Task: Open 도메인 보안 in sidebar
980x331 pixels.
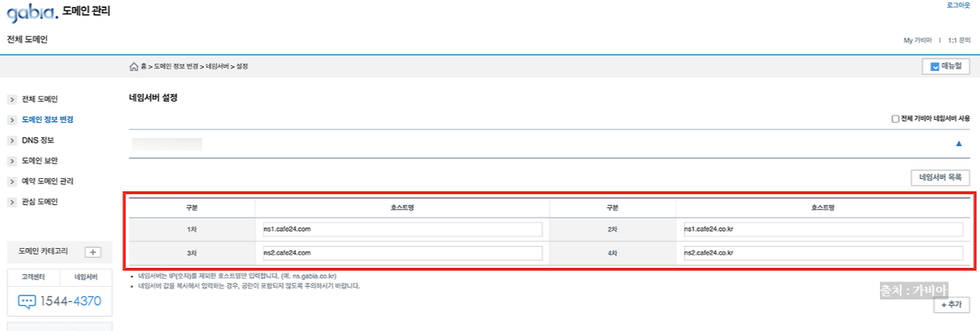Action: (x=40, y=161)
